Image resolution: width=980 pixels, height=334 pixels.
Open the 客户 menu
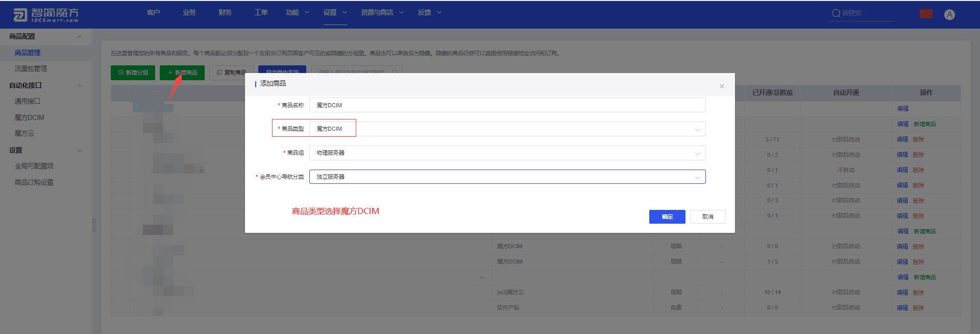(x=153, y=12)
